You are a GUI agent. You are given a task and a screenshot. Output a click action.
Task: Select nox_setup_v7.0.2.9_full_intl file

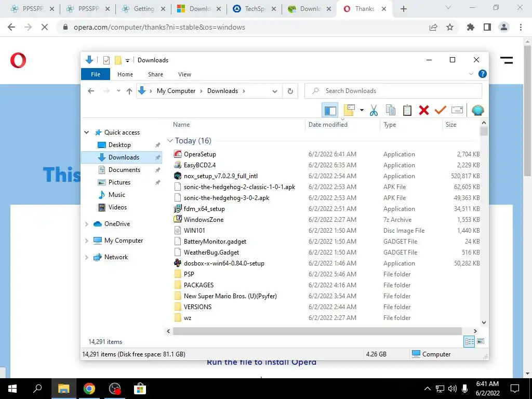[220, 176]
